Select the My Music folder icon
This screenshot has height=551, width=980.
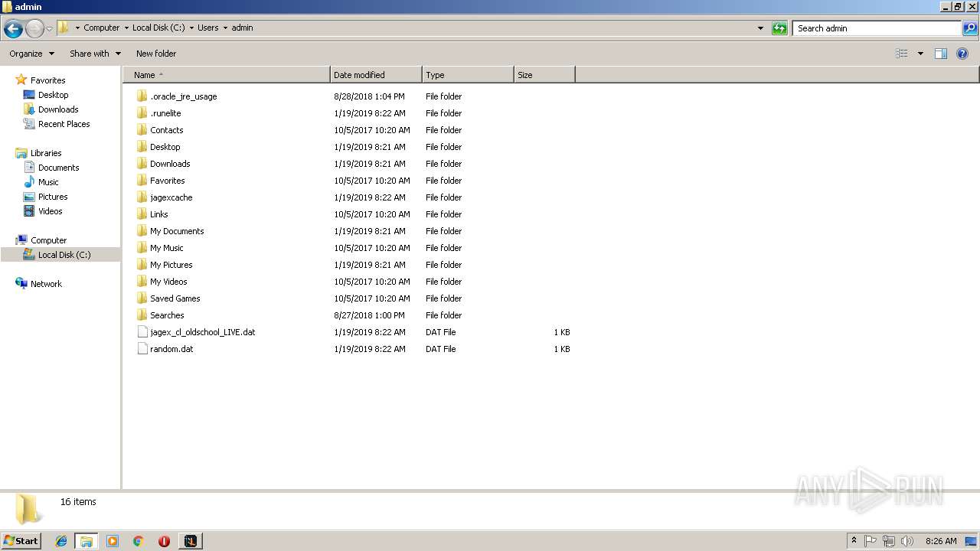(x=142, y=248)
